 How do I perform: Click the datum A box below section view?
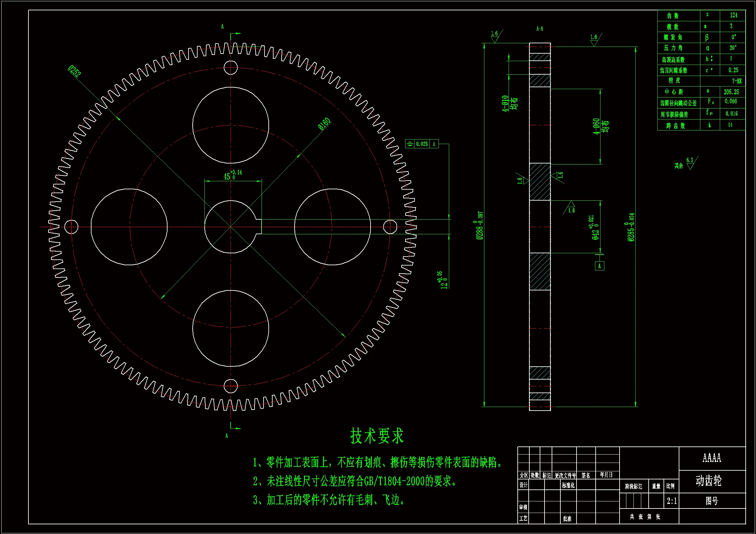(x=599, y=266)
